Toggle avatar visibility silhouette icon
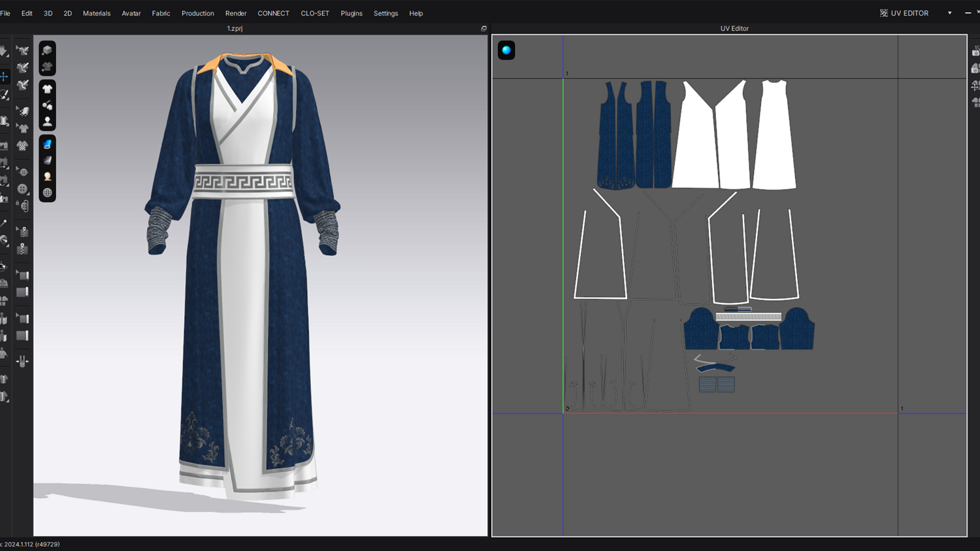The height and width of the screenshot is (551, 980). (x=47, y=121)
